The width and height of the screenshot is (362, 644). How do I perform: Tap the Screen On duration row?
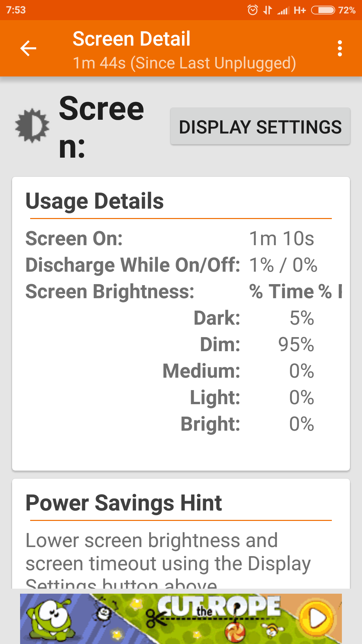click(x=170, y=238)
